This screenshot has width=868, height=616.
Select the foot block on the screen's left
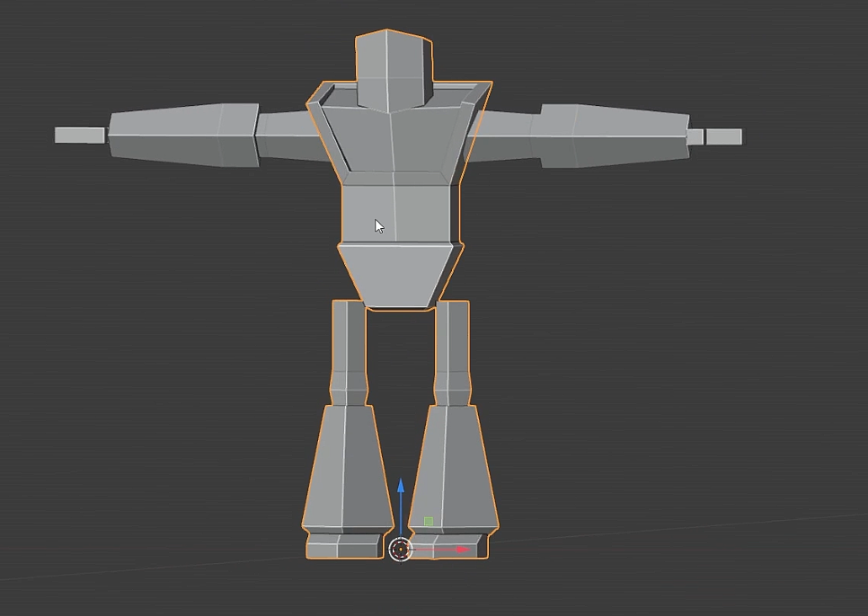click(344, 546)
